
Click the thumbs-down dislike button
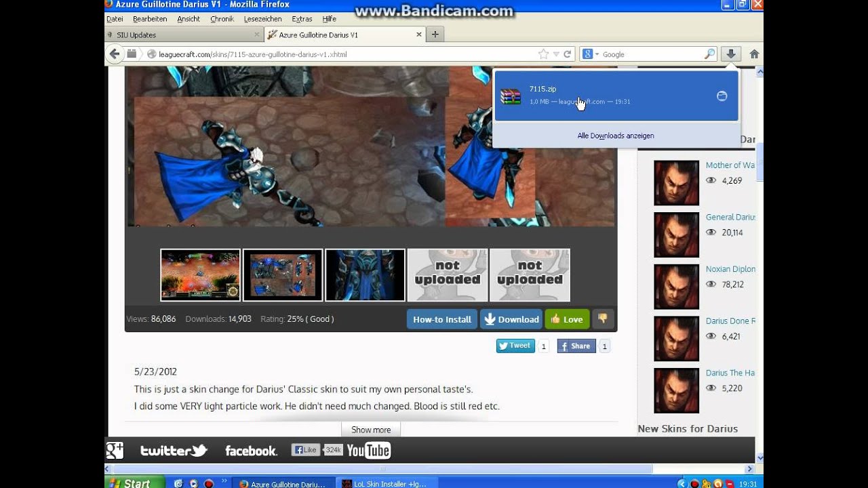[x=602, y=319]
